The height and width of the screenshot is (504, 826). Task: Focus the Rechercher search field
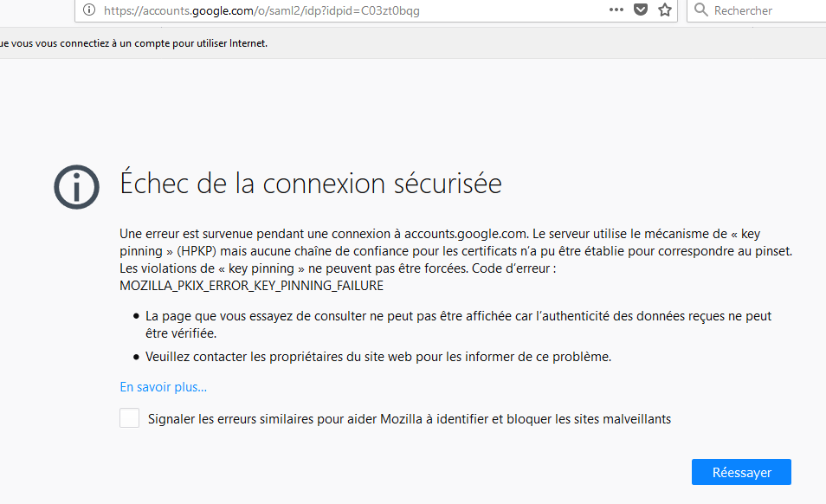(757, 10)
